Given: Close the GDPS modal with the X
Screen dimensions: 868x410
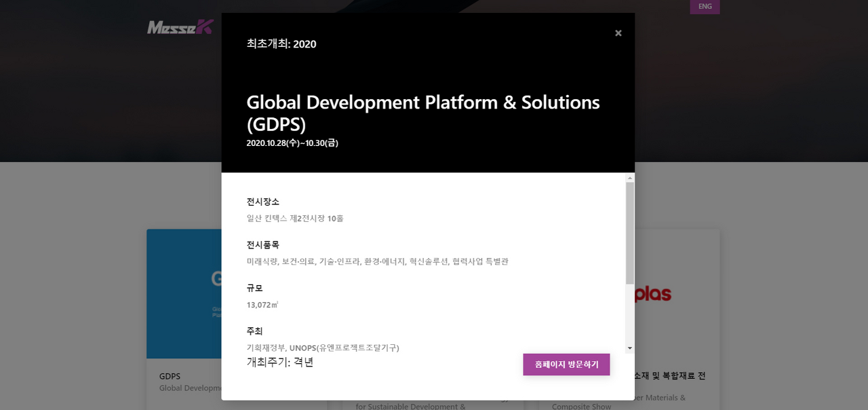Looking at the screenshot, I should tap(618, 33).
